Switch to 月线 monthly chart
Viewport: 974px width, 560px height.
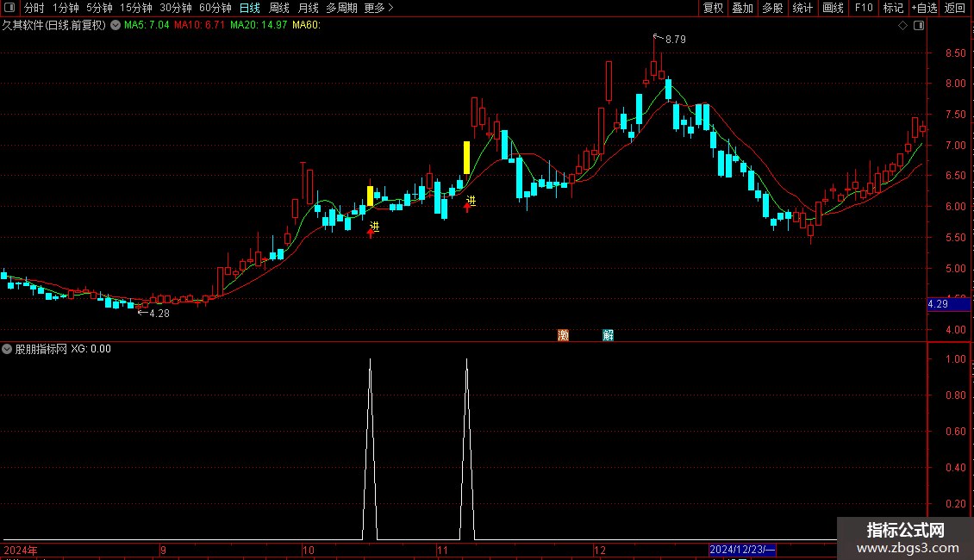pyautogui.click(x=308, y=8)
